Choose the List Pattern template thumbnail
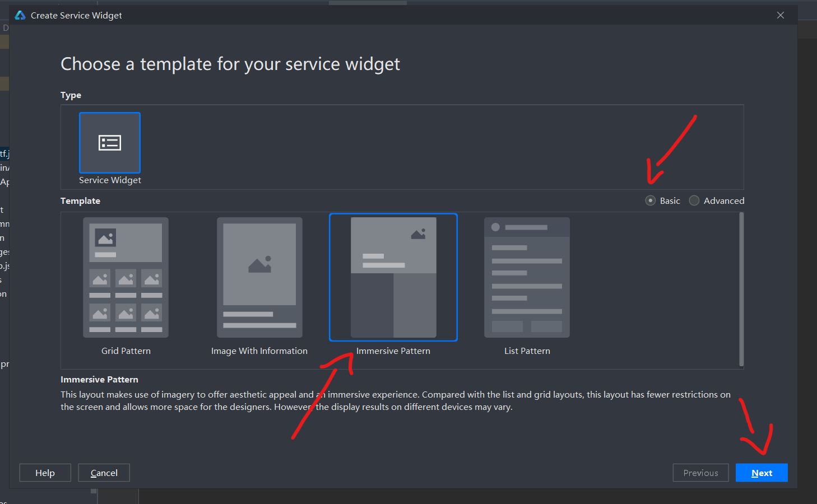Image resolution: width=817 pixels, height=504 pixels. [527, 278]
